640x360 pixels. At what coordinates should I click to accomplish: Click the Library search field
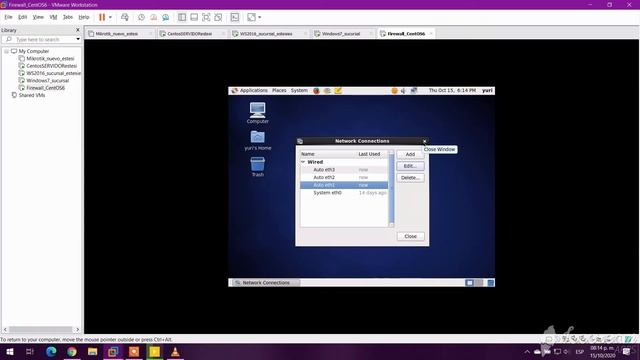point(41,39)
